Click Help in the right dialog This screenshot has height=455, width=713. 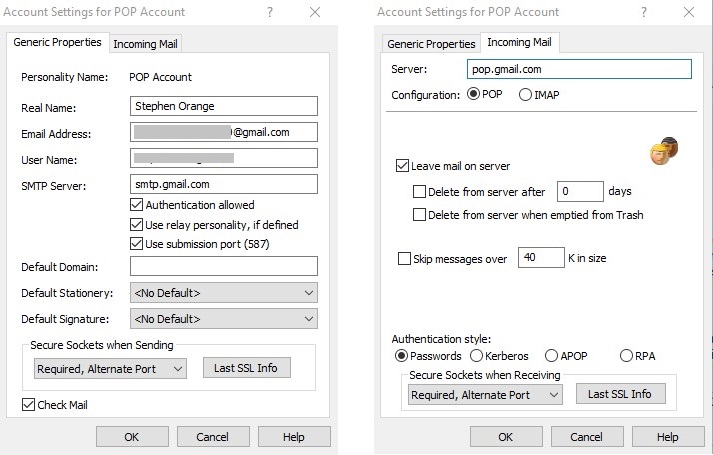click(x=668, y=437)
